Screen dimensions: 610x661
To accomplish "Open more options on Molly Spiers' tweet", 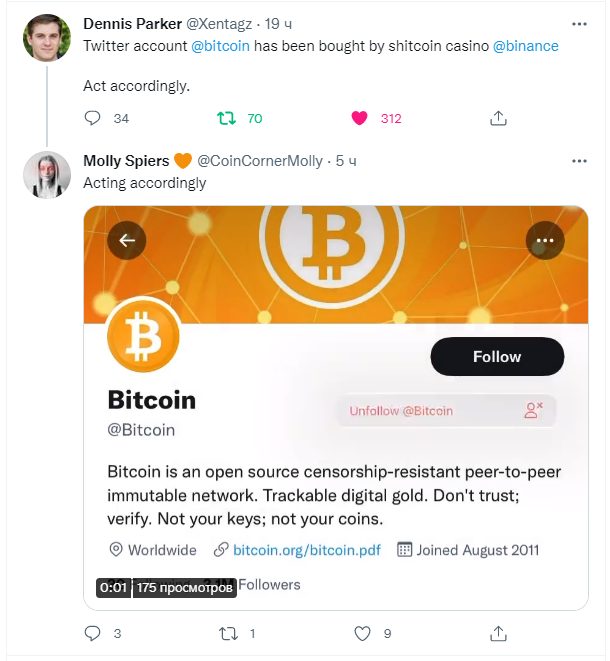I will [579, 161].
